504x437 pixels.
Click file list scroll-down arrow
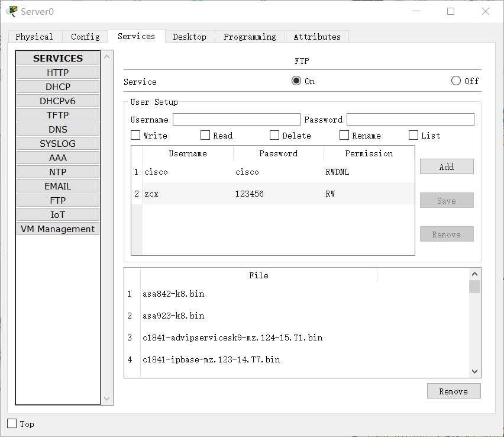[x=474, y=371]
